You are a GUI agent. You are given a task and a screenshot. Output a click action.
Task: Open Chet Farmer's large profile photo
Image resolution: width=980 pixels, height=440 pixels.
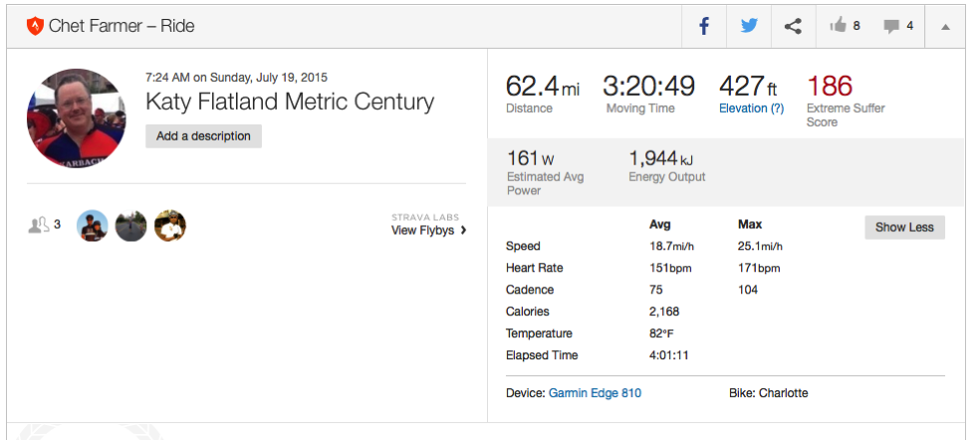[x=77, y=118]
